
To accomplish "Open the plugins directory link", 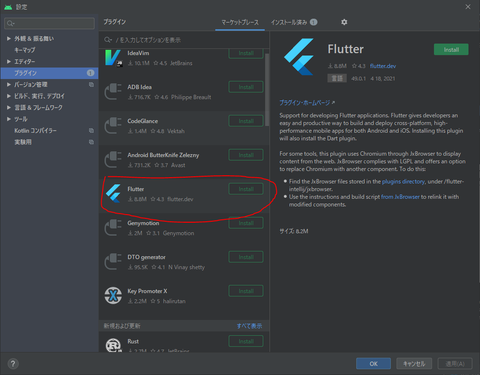I will [403, 181].
